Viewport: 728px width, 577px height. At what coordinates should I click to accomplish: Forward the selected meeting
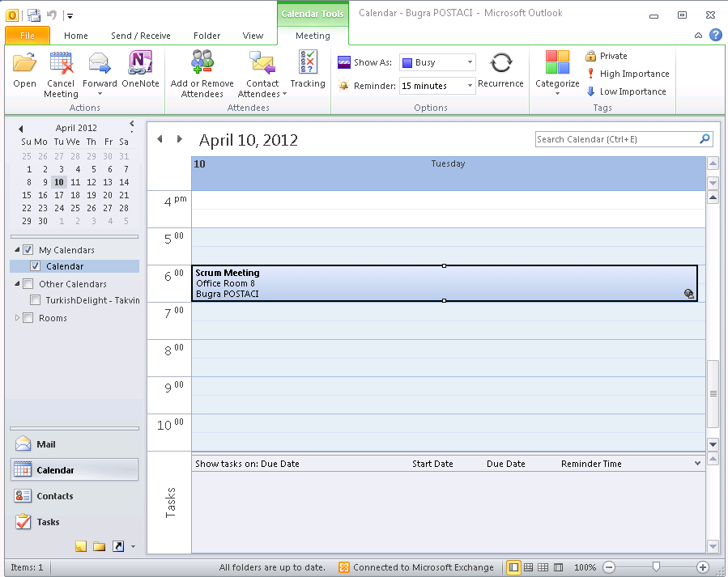tap(100, 63)
